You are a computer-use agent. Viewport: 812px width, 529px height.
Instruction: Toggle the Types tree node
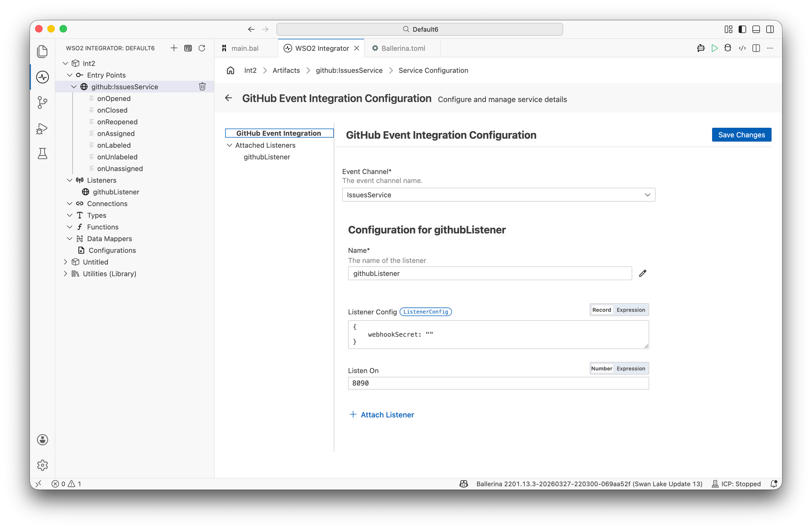pos(70,215)
